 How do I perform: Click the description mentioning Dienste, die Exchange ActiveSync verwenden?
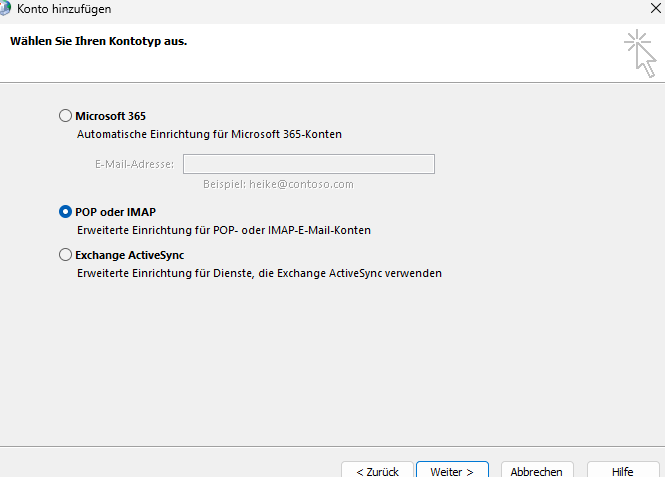click(x=259, y=273)
